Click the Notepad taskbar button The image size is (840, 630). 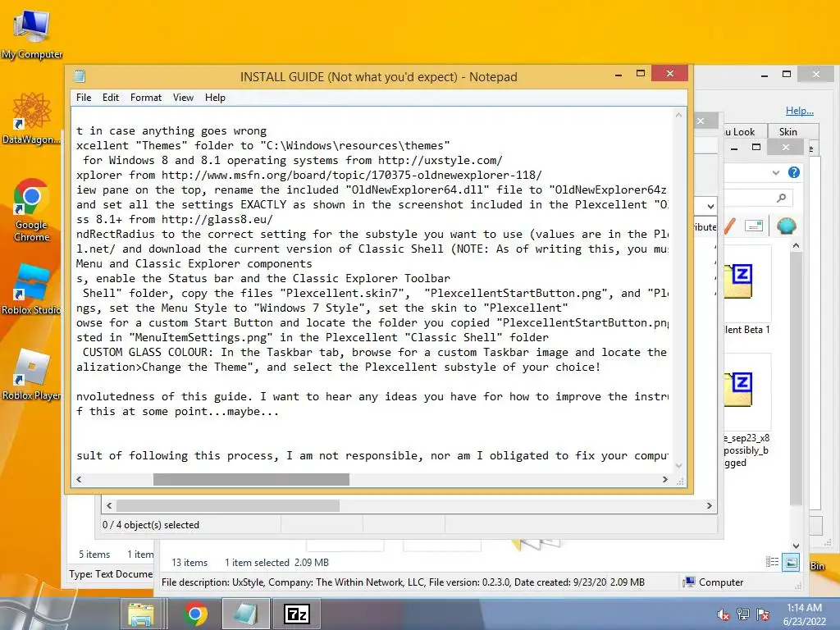(246, 614)
